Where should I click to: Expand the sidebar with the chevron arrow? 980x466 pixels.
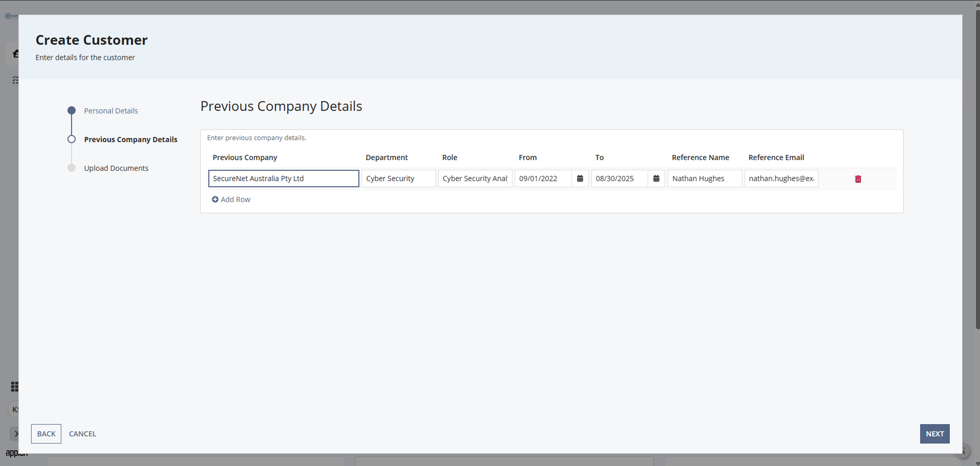(16, 434)
